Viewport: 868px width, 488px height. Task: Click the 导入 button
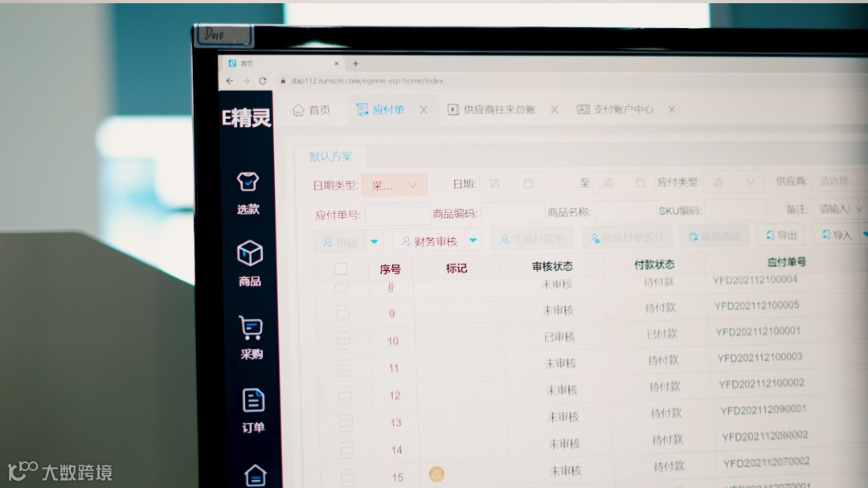point(837,235)
